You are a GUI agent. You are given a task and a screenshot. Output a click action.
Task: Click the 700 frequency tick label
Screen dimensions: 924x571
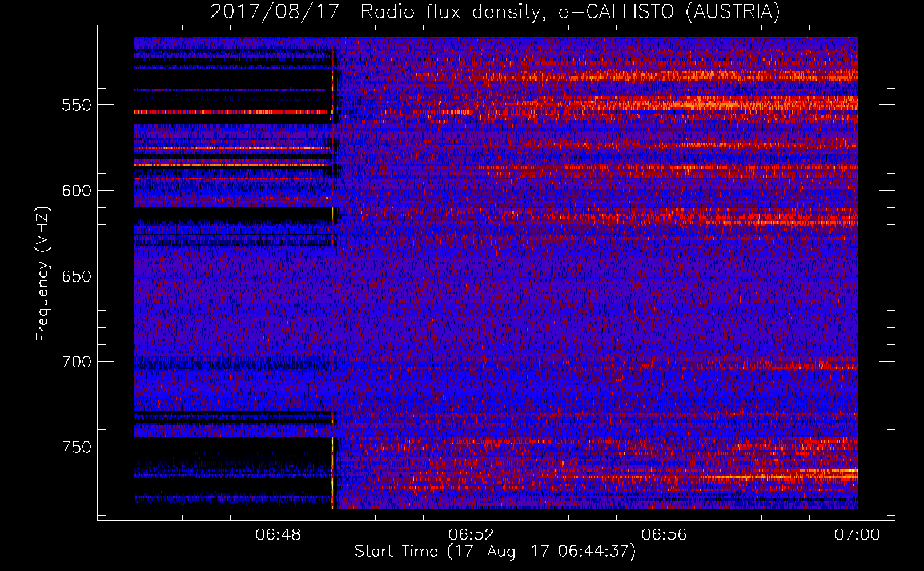click(x=77, y=362)
